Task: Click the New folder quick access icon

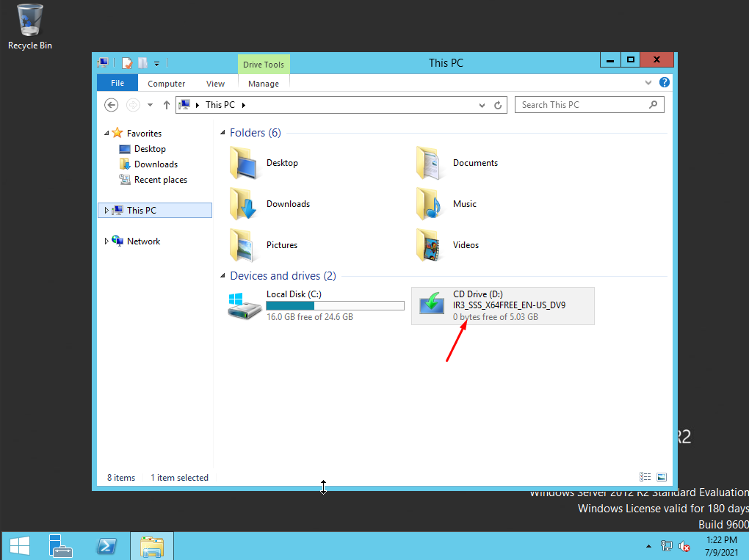Action: click(x=142, y=63)
